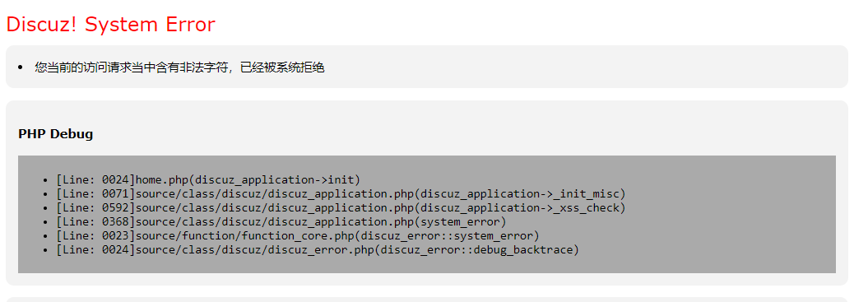Viewport: 868px width, 302px height.
Task: Select the Chinese illegal characters error message
Action: (179, 67)
